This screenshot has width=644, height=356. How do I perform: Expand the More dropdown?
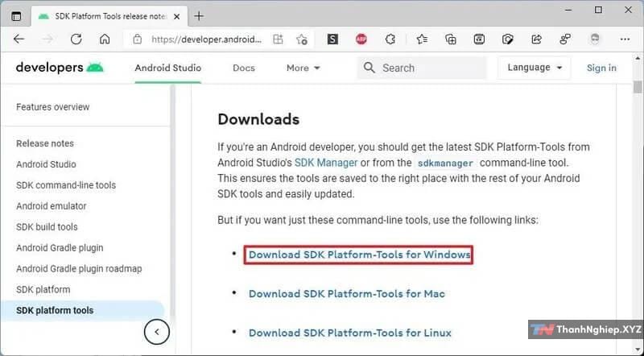pyautogui.click(x=303, y=68)
